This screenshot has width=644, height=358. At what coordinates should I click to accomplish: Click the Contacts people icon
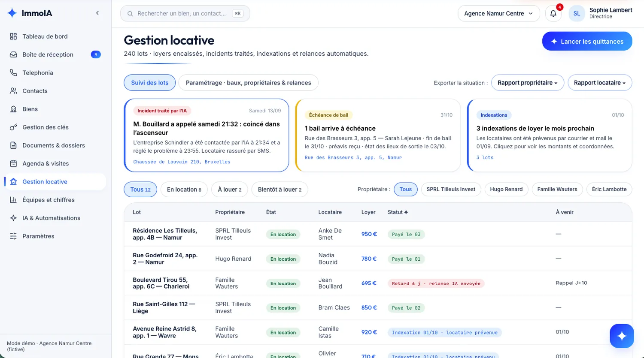pos(13,91)
